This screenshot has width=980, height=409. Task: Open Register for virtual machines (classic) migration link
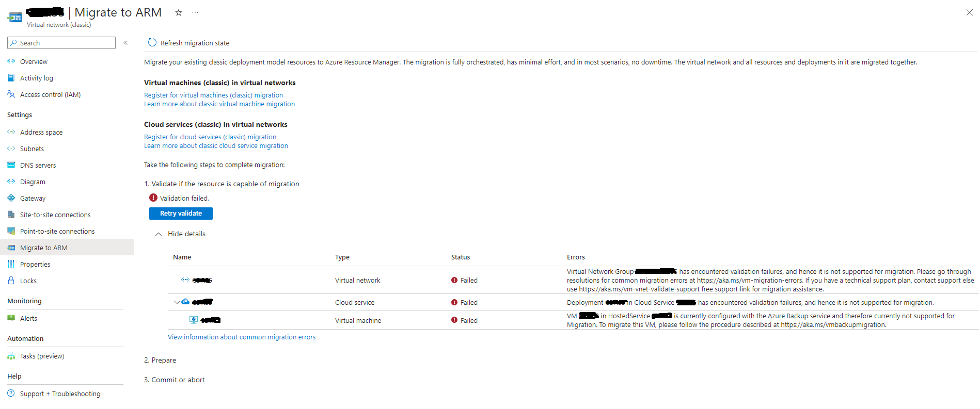point(213,95)
